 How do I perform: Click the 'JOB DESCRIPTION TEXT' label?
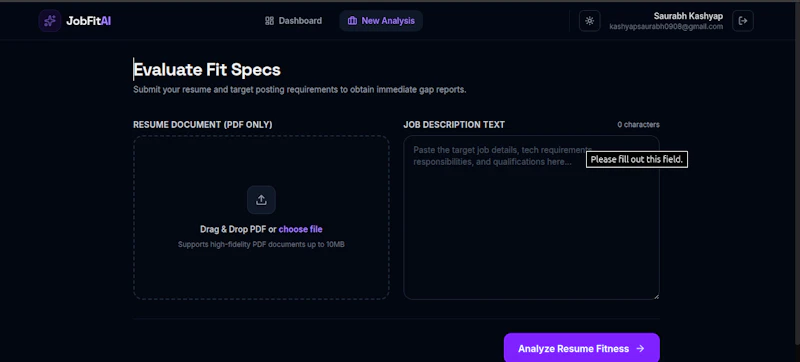pyautogui.click(x=454, y=125)
